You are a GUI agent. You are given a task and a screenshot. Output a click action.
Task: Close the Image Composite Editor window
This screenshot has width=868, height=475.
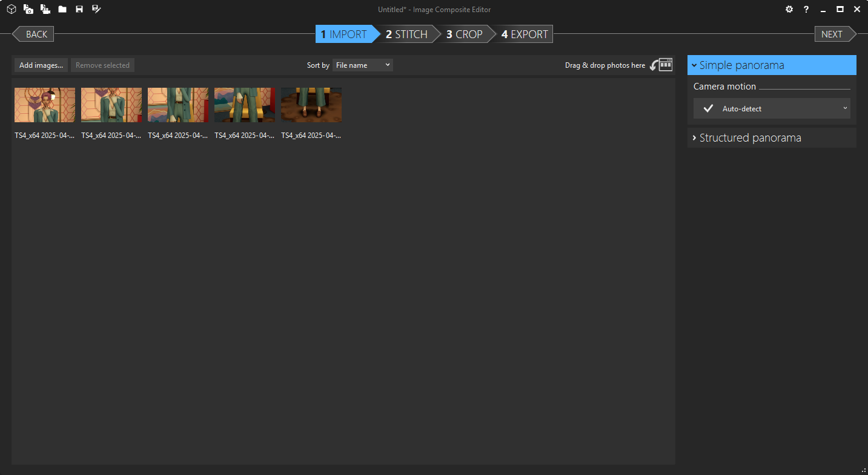857,9
